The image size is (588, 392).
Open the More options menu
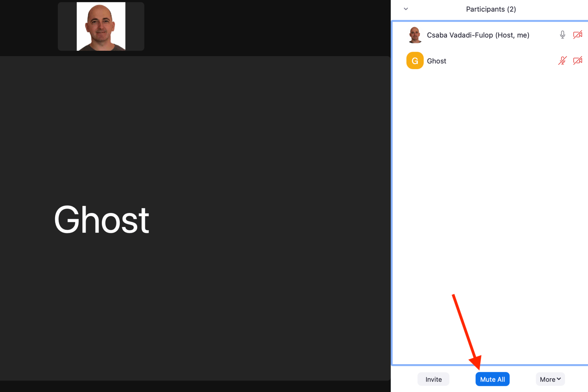click(x=550, y=379)
